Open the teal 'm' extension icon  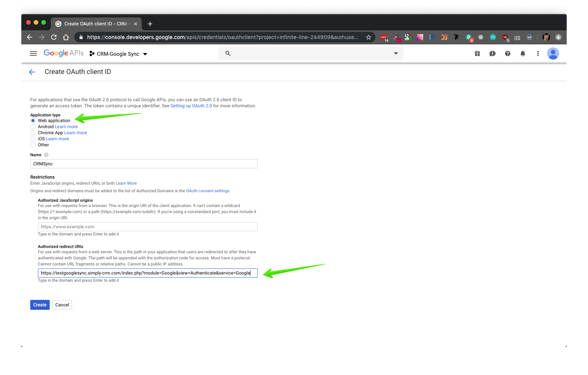pos(493,37)
